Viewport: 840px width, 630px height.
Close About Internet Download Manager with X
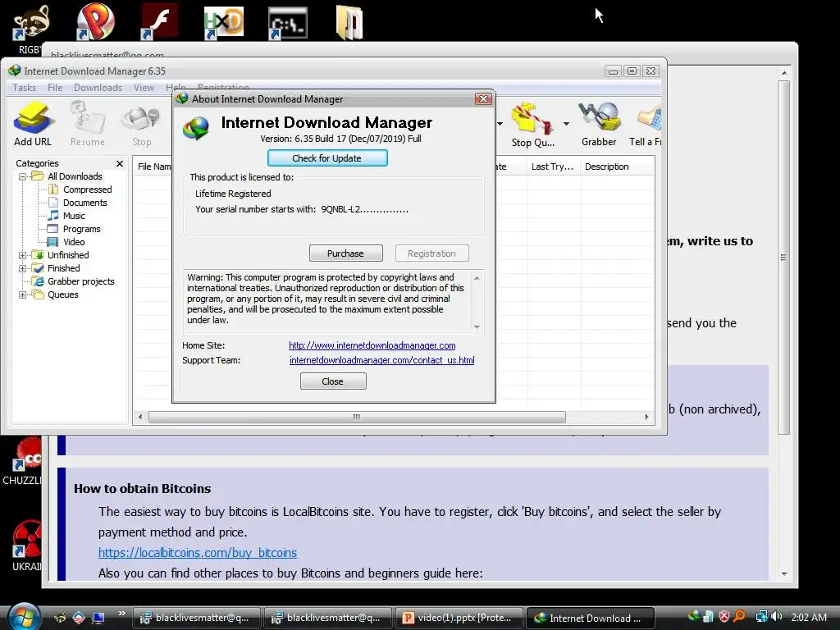point(483,98)
